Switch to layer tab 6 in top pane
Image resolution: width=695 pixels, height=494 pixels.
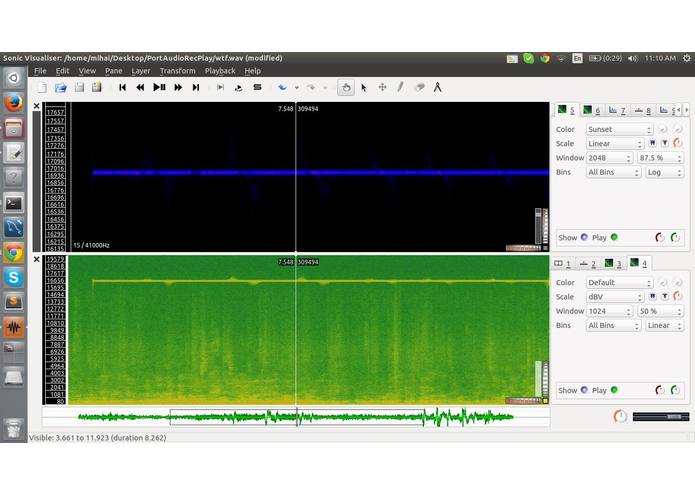pos(591,110)
